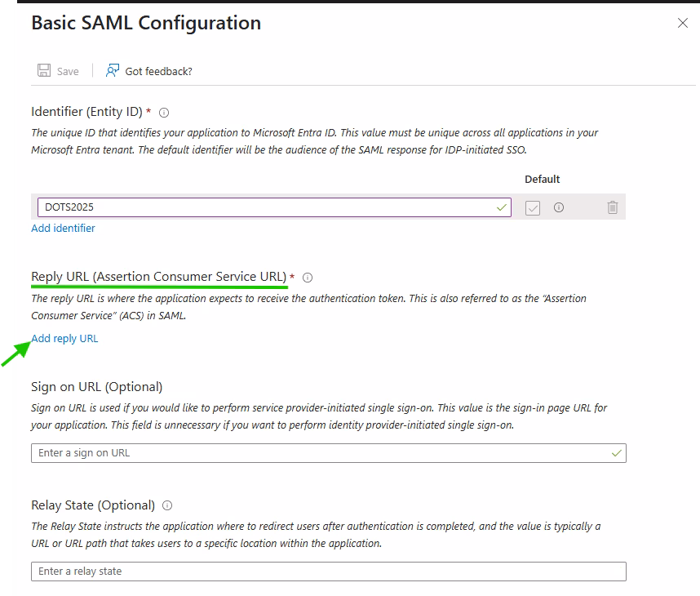The image size is (700, 596).
Task: Click the Enter a relay state field
Action: pyautogui.click(x=328, y=572)
